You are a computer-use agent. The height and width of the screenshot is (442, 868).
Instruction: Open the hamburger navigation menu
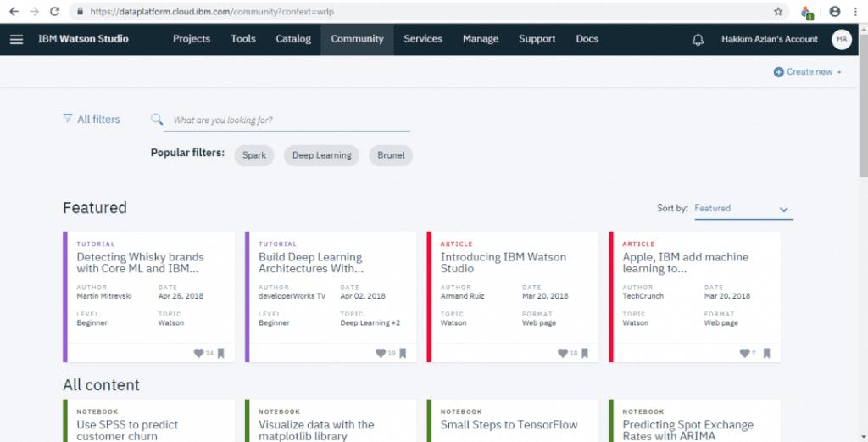click(x=17, y=39)
